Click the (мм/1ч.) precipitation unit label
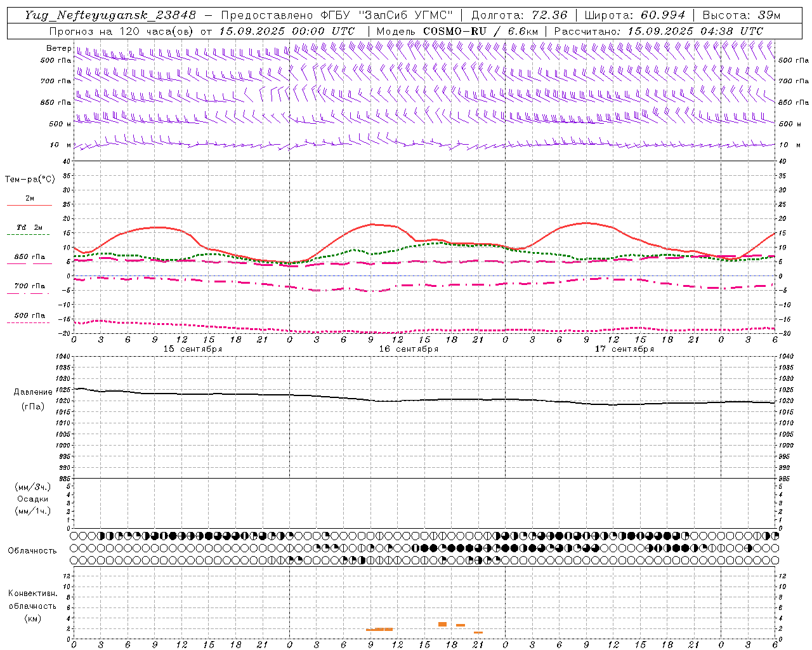This screenshot has width=812, height=650. 33,511
